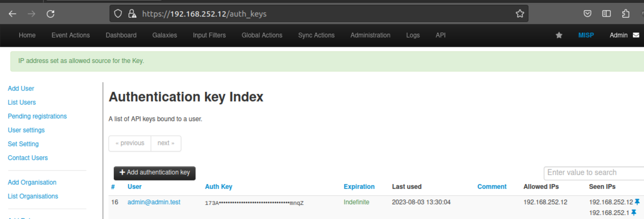Open the Pocket save icon
Screen dimensions: 644x219
click(587, 14)
